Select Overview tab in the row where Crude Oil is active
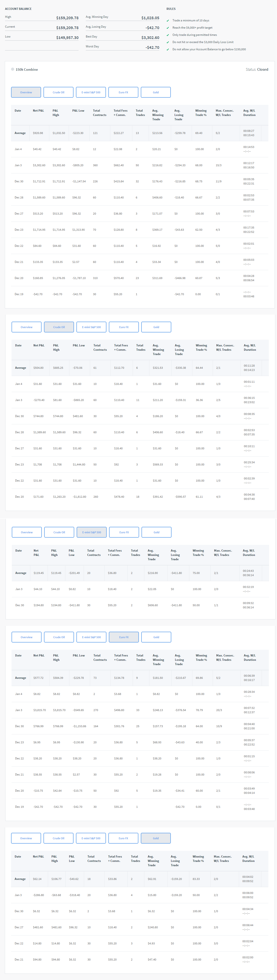Viewport: 277px width, 980px height. click(27, 327)
